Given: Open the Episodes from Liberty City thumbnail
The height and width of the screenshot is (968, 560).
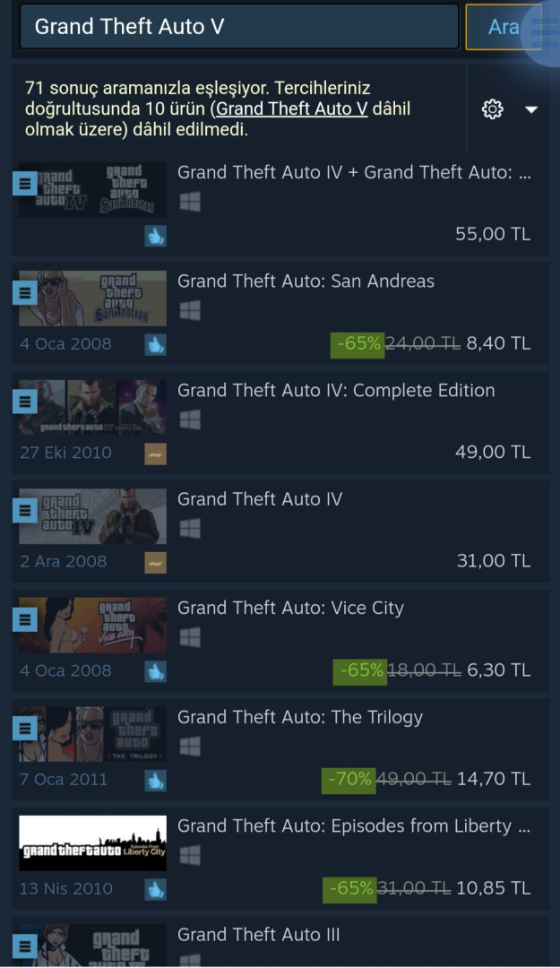Looking at the screenshot, I should pos(92,843).
